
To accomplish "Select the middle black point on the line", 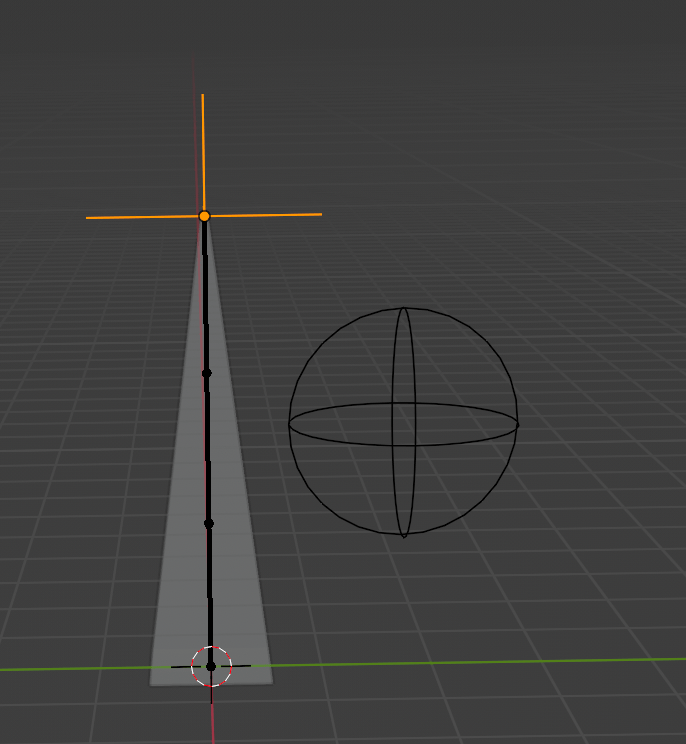I will click(x=209, y=523).
